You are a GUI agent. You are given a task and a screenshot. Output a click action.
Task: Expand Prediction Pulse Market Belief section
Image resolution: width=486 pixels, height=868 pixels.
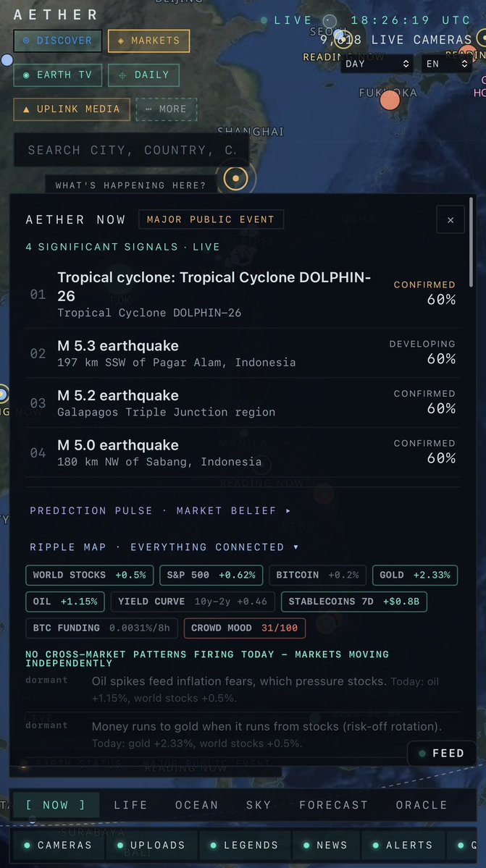[161, 510]
